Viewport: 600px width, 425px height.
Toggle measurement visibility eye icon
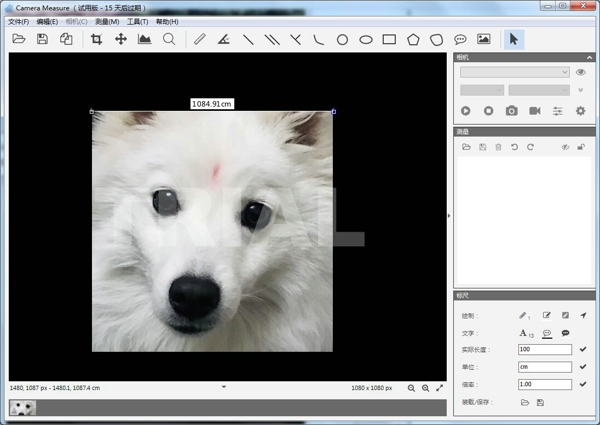(564, 147)
